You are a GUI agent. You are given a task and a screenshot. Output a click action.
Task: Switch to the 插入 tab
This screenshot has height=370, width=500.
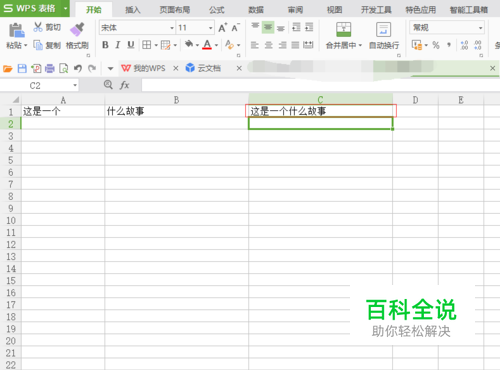[x=133, y=10]
